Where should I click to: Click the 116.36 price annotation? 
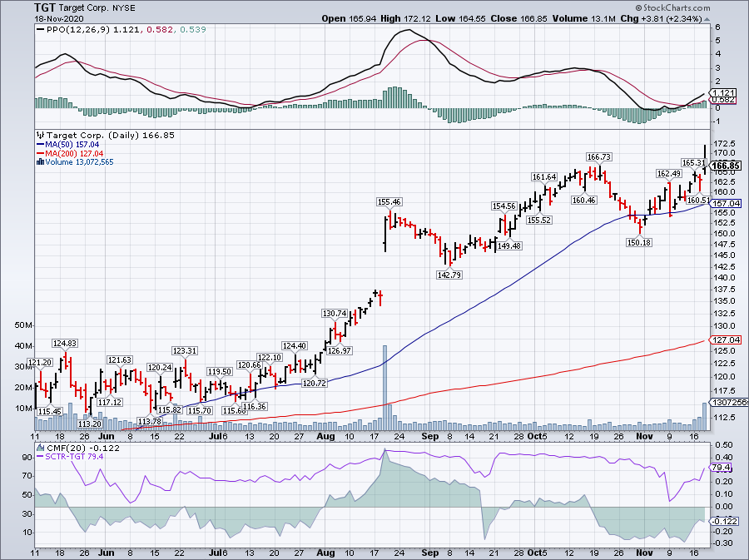(255, 407)
